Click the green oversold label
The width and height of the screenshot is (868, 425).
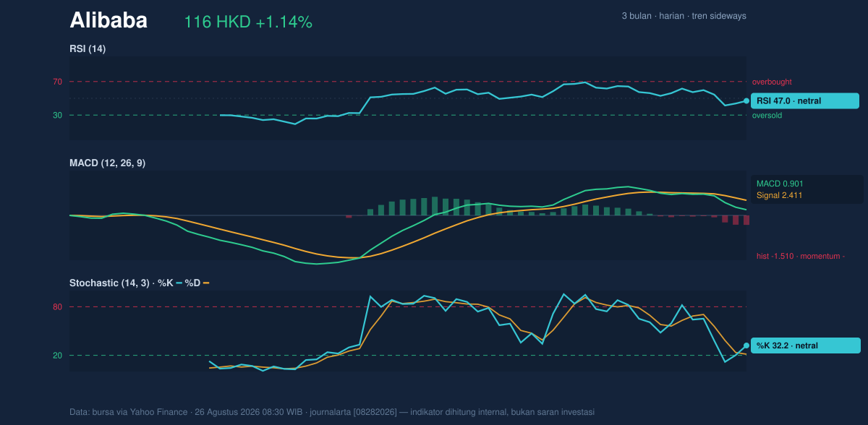click(x=768, y=116)
